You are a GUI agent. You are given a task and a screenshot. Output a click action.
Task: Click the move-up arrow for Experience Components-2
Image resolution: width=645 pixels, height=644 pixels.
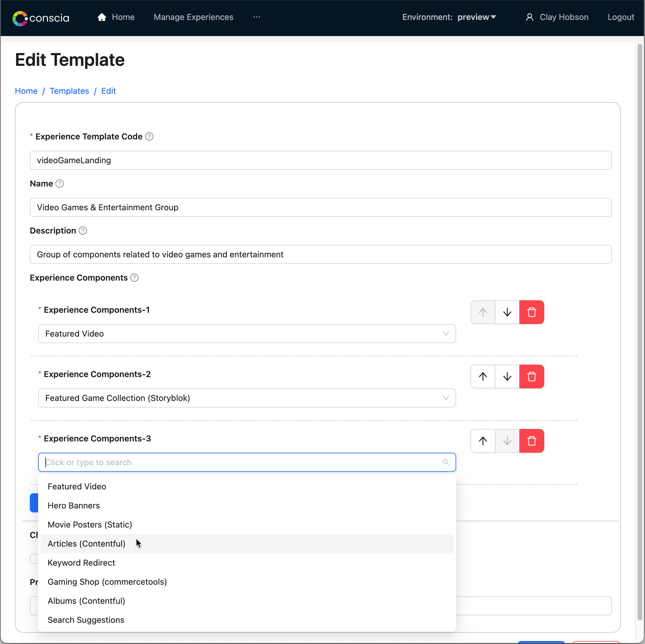tap(482, 376)
